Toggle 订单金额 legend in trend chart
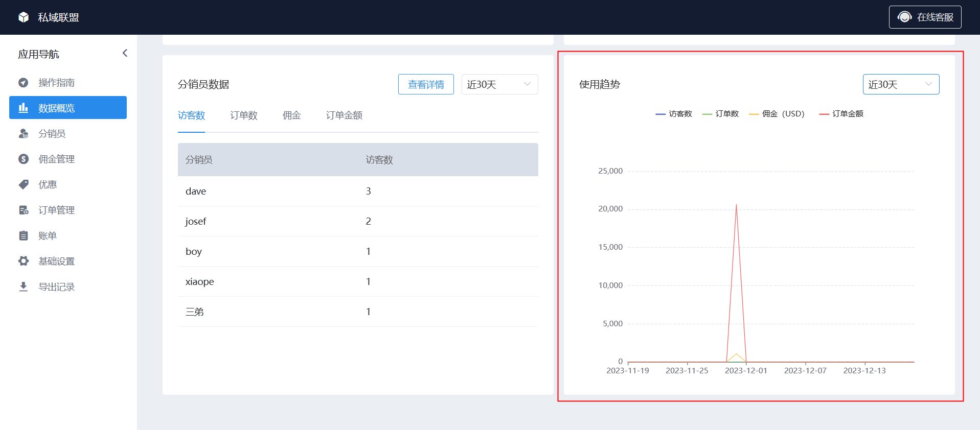Viewport: 980px width, 430px height. [841, 114]
